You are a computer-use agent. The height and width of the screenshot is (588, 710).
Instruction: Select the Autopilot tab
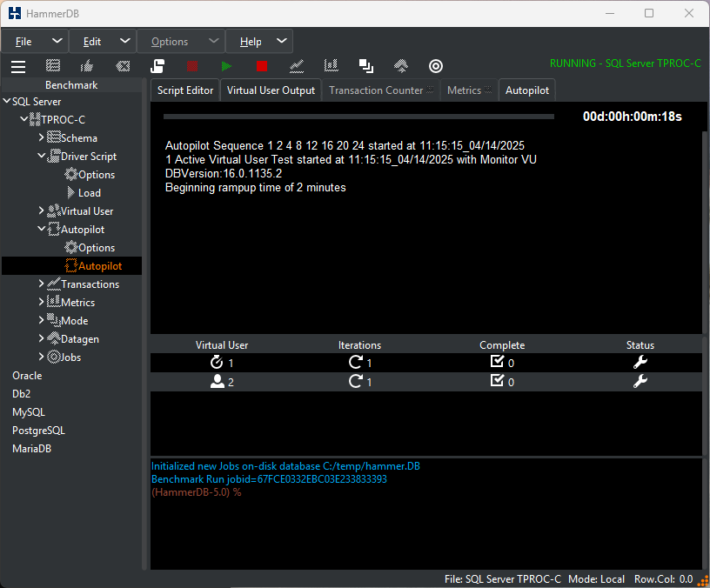coord(527,90)
